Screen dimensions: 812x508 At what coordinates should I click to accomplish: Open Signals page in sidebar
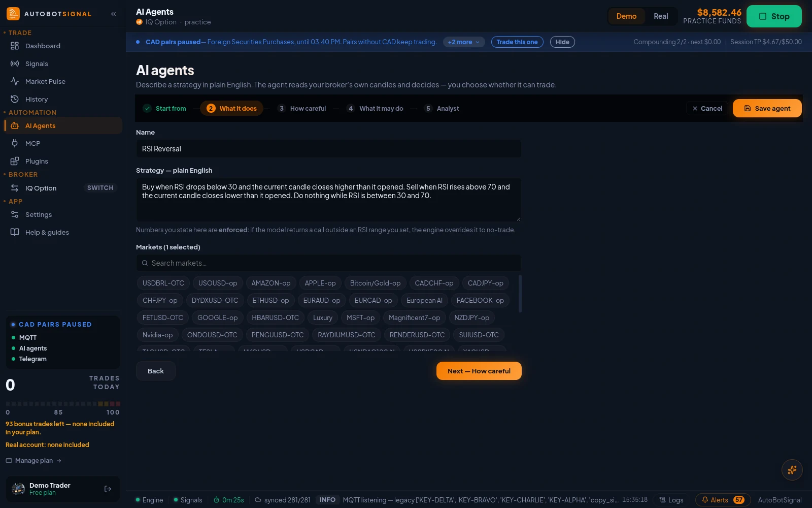click(63, 63)
